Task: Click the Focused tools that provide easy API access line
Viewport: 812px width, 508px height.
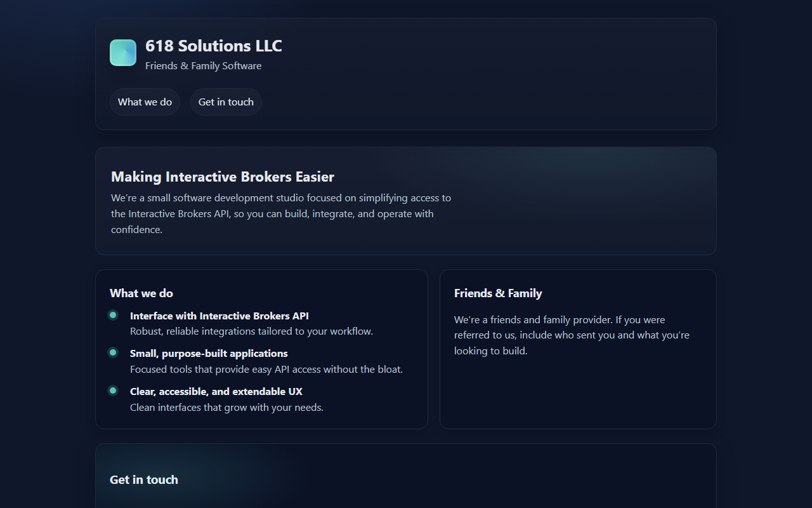Action: [x=266, y=369]
